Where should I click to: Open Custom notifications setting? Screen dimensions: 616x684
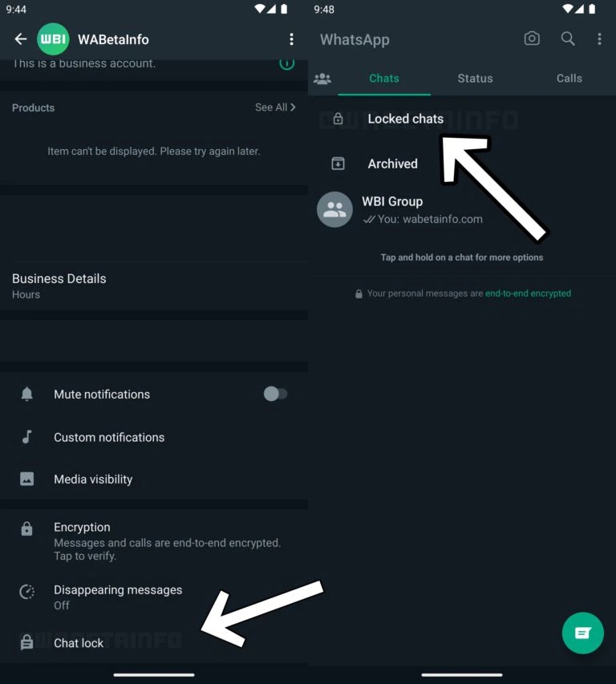click(109, 437)
